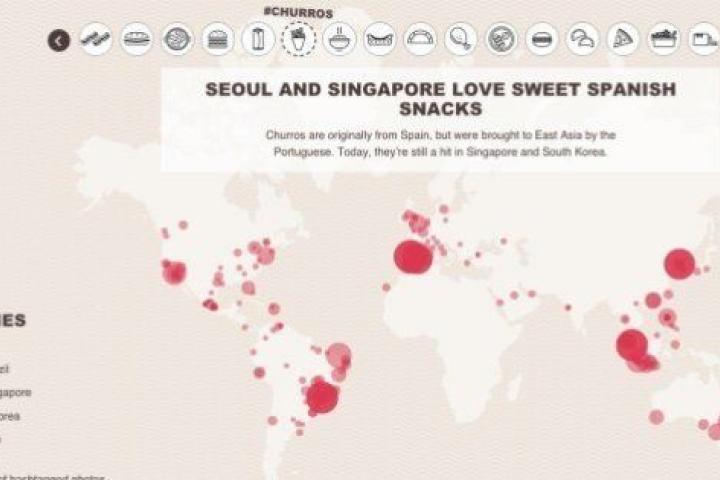This screenshot has height=480, width=720.
Task: Click the large bubble over South Korea
Action: click(x=679, y=264)
